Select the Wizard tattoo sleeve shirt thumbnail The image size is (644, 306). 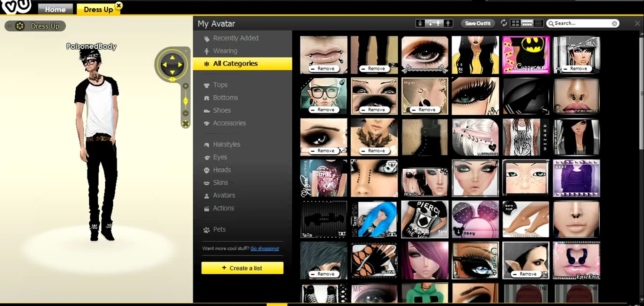[x=526, y=137]
